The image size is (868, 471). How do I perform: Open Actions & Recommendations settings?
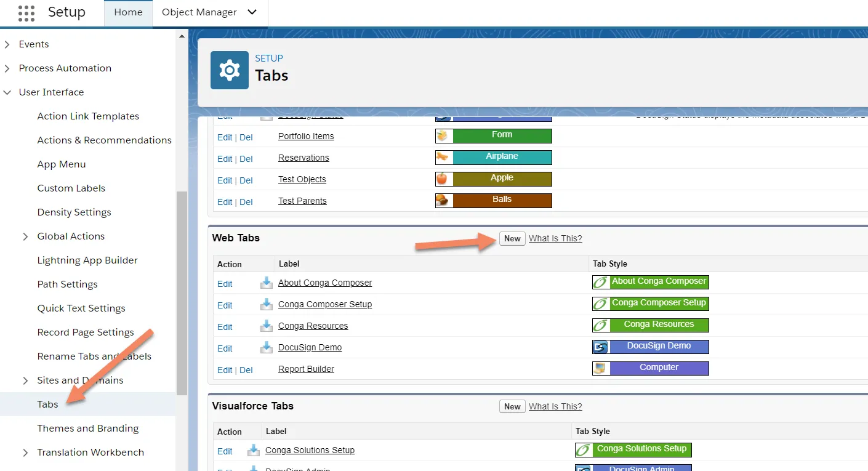pyautogui.click(x=105, y=140)
